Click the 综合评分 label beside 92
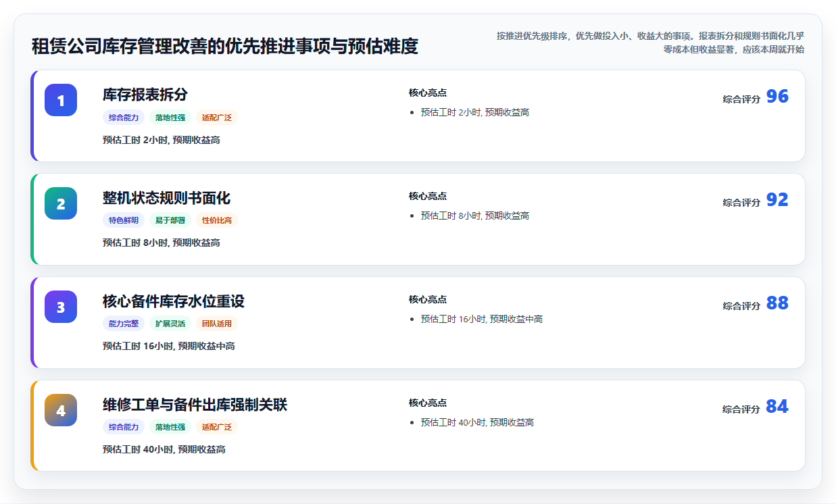Screen dimensions: 836x504 coord(741,203)
